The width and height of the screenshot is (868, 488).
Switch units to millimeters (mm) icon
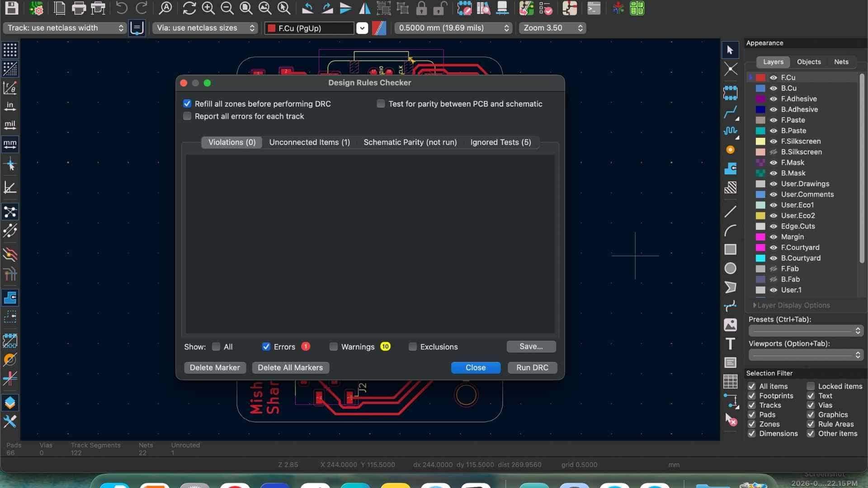10,144
